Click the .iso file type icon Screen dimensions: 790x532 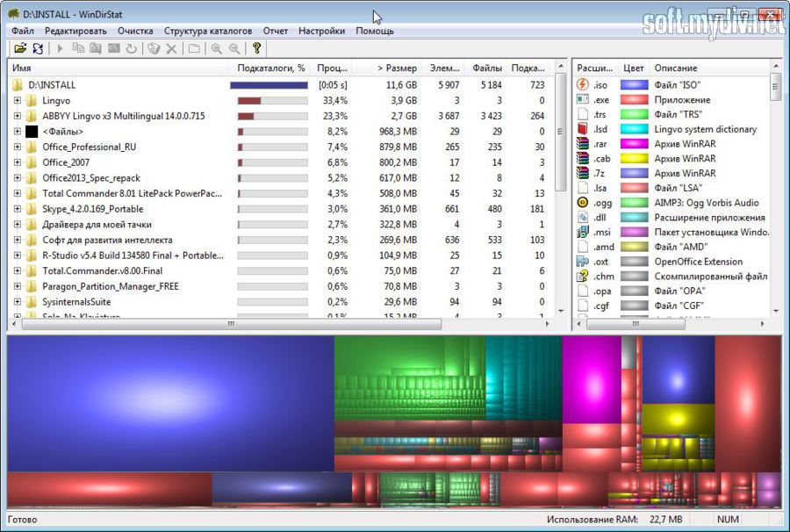coord(583,84)
